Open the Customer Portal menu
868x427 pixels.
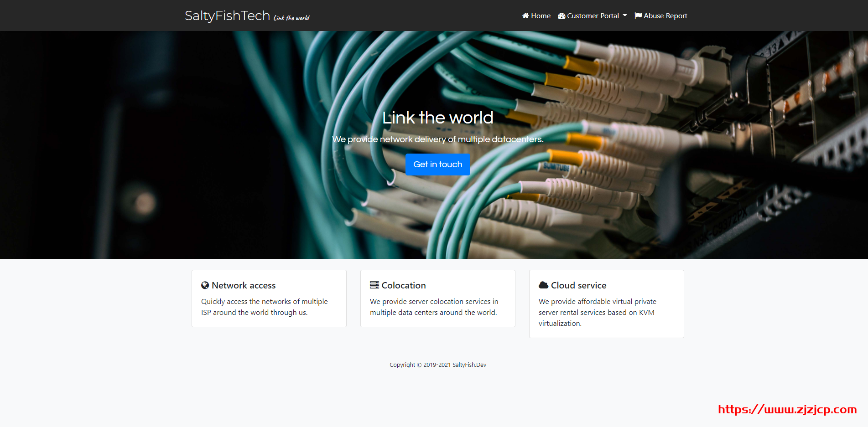coord(593,15)
